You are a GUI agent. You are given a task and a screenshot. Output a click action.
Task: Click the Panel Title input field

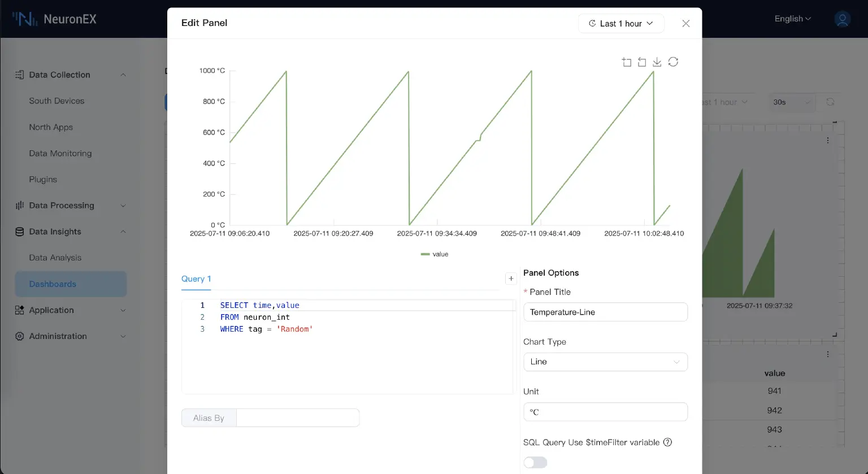605,312
